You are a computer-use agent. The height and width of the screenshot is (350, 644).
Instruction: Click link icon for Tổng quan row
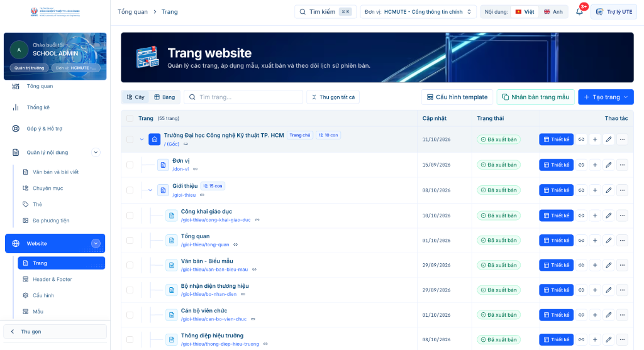coord(581,241)
